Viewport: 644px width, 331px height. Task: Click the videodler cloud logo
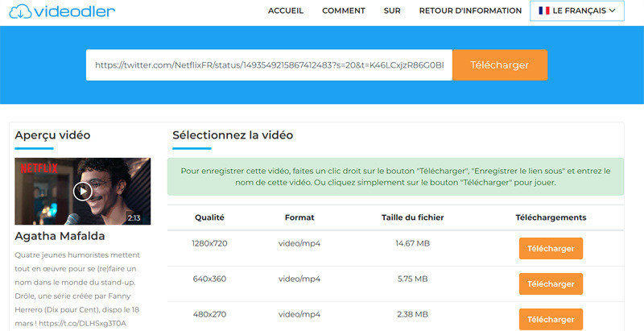pos(62,11)
